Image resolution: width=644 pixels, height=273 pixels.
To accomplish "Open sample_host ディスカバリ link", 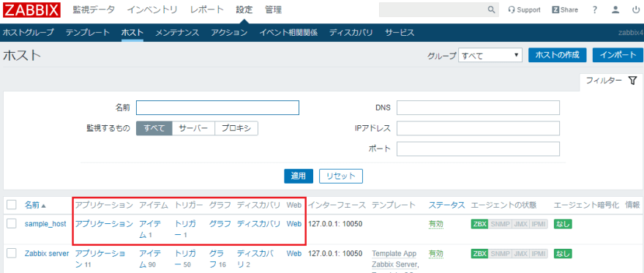I will click(259, 224).
